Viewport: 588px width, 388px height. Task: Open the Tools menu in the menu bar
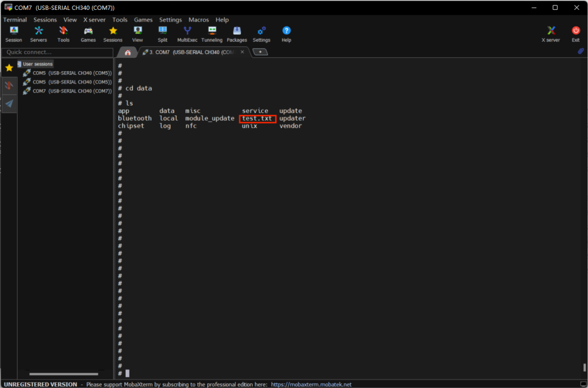point(120,20)
